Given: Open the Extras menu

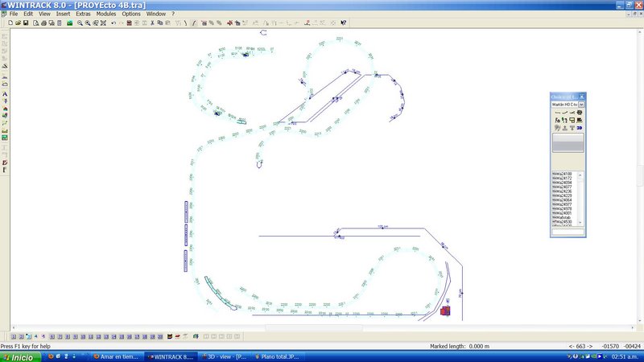Looking at the screenshot, I should pos(83,14).
